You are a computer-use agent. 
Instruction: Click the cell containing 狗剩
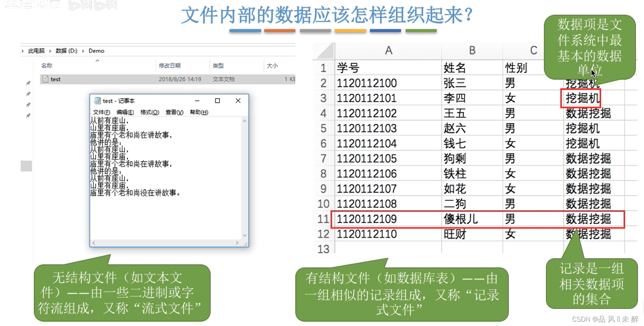pyautogui.click(x=472, y=159)
